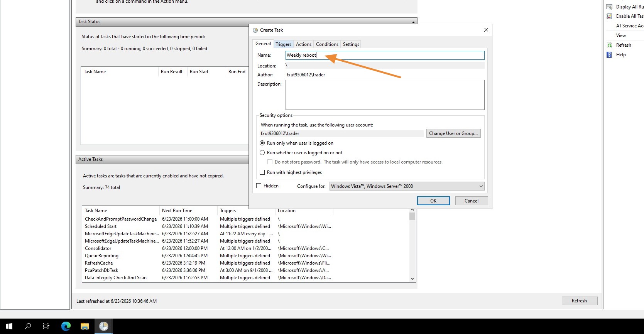Open Task View on taskbar
This screenshot has height=334, width=644.
tap(46, 326)
